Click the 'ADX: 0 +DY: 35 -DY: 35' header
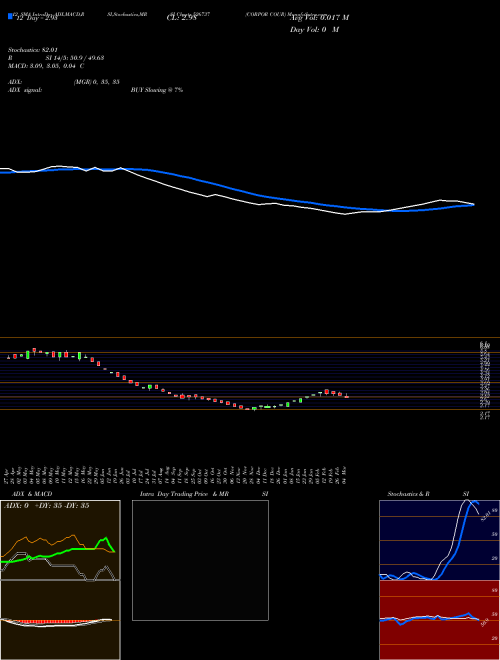Screen dimensions: 500x660 46,506
